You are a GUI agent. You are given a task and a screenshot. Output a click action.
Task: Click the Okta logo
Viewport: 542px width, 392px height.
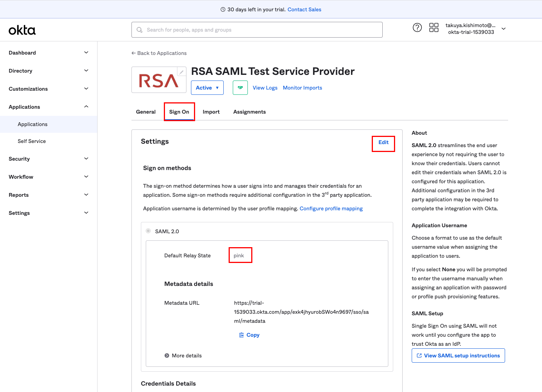[x=22, y=30]
